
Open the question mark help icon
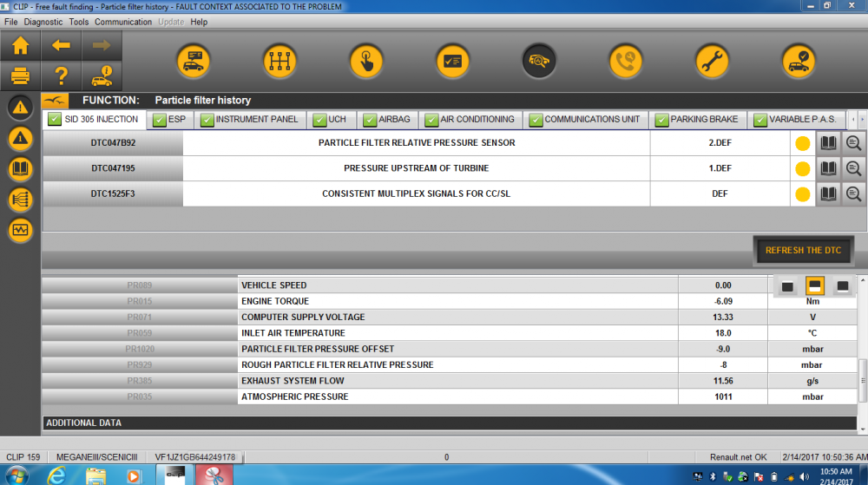coord(61,75)
